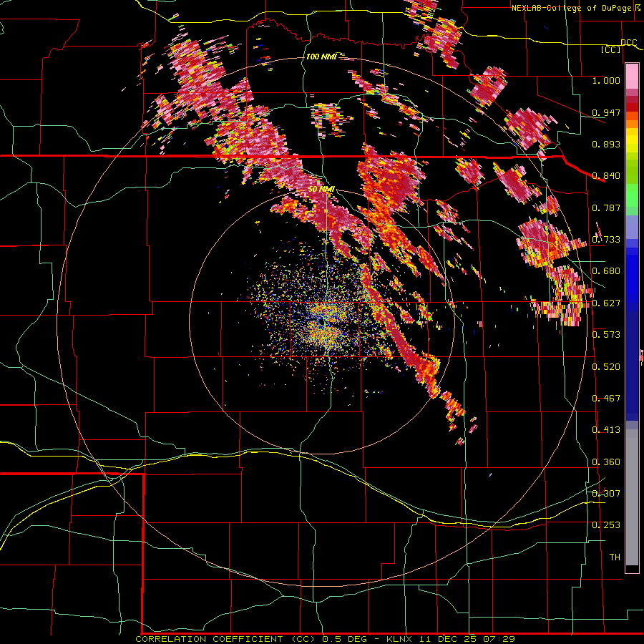Click the [CC] product label
This screenshot has width=644, height=644.
tap(611, 49)
